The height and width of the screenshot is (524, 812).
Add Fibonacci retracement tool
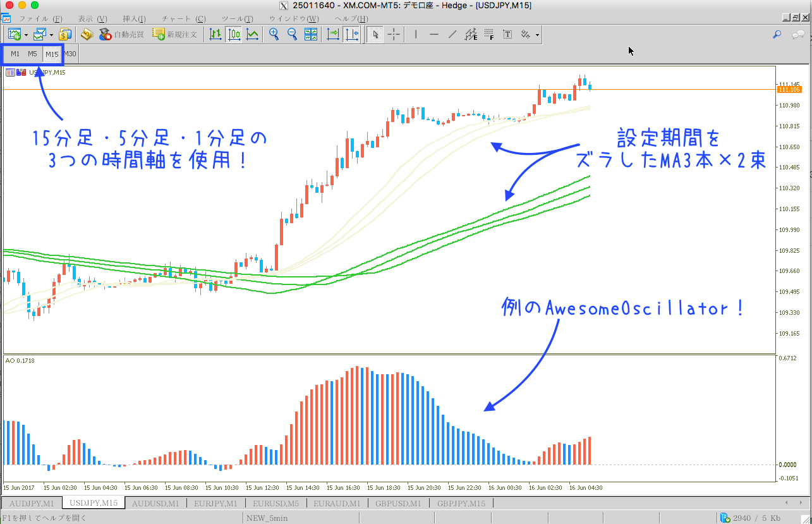tap(489, 34)
